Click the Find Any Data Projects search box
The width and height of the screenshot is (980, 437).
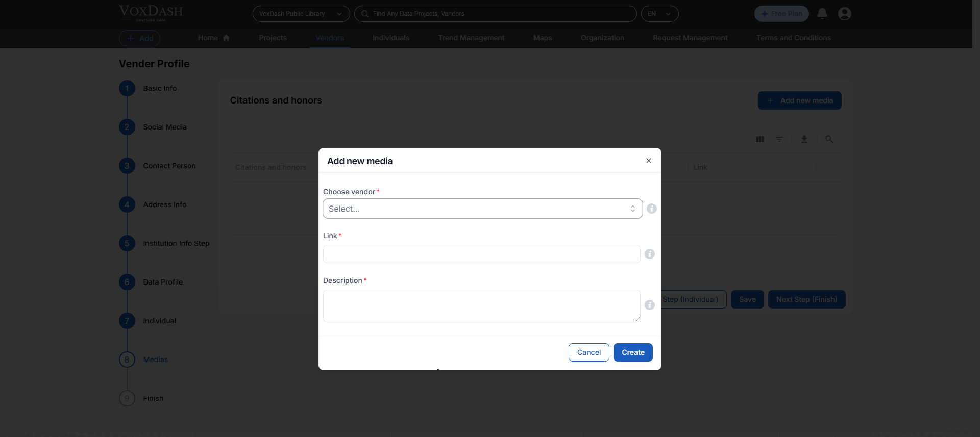click(x=495, y=14)
